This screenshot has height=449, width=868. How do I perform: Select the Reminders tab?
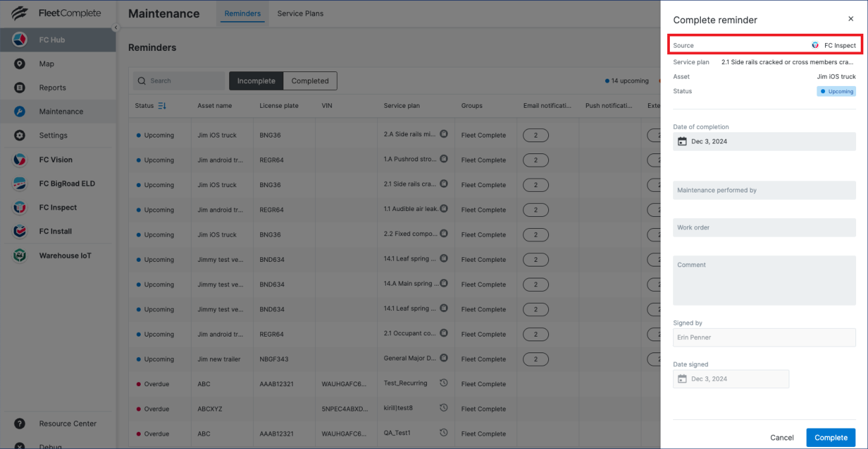click(x=242, y=13)
